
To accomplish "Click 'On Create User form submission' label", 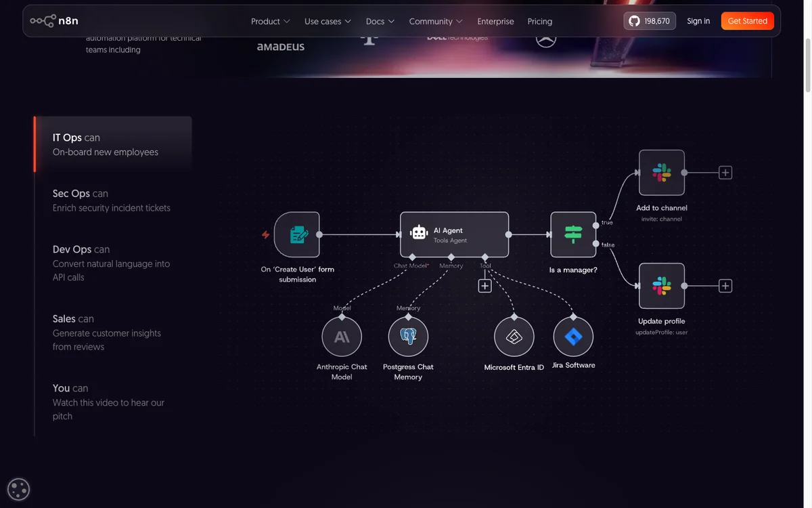I will pyautogui.click(x=298, y=274).
